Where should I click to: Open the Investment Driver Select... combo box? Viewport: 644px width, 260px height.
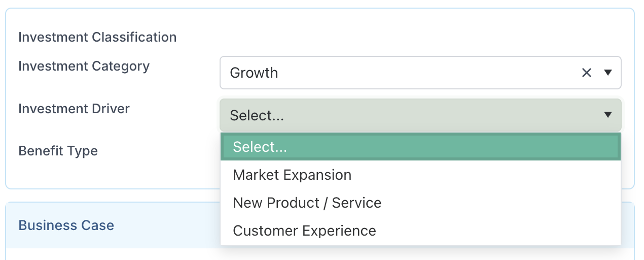tap(406, 115)
